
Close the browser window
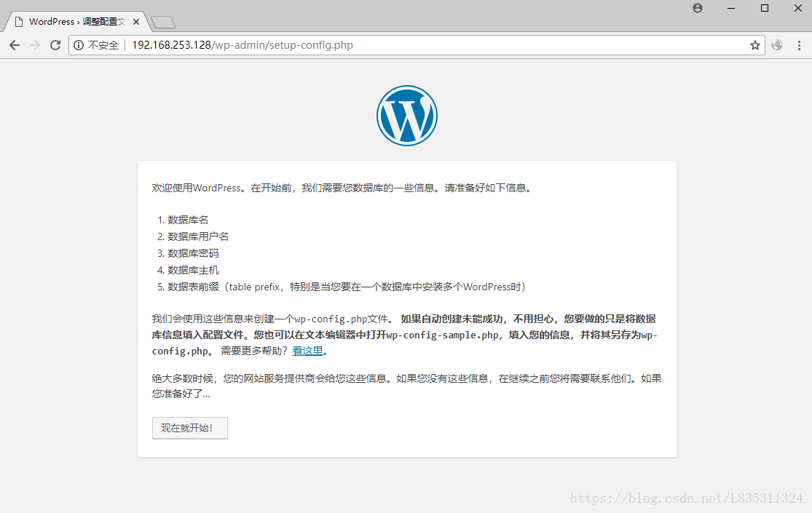point(797,8)
